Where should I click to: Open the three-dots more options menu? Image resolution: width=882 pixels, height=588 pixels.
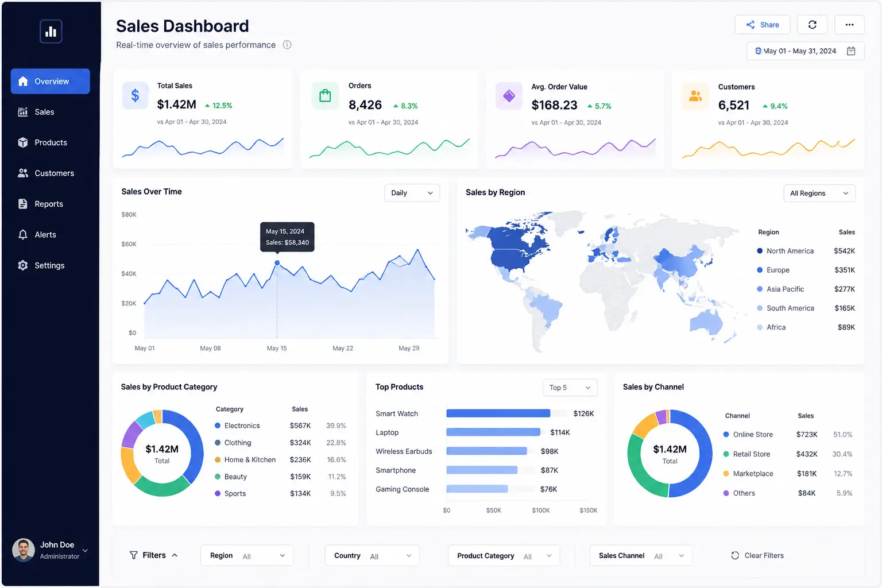pyautogui.click(x=849, y=25)
